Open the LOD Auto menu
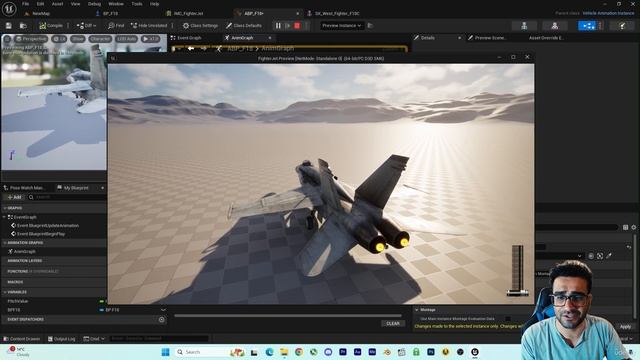The image size is (640, 360). pos(127,39)
